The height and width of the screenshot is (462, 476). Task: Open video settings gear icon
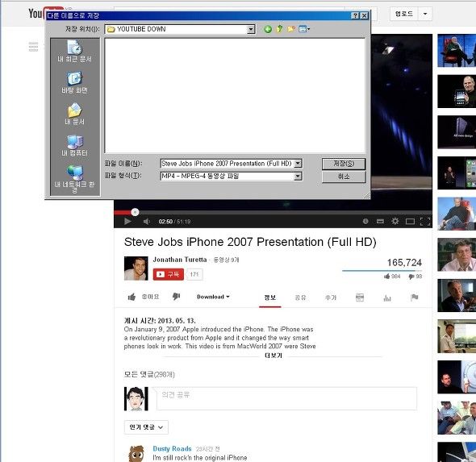coord(395,221)
